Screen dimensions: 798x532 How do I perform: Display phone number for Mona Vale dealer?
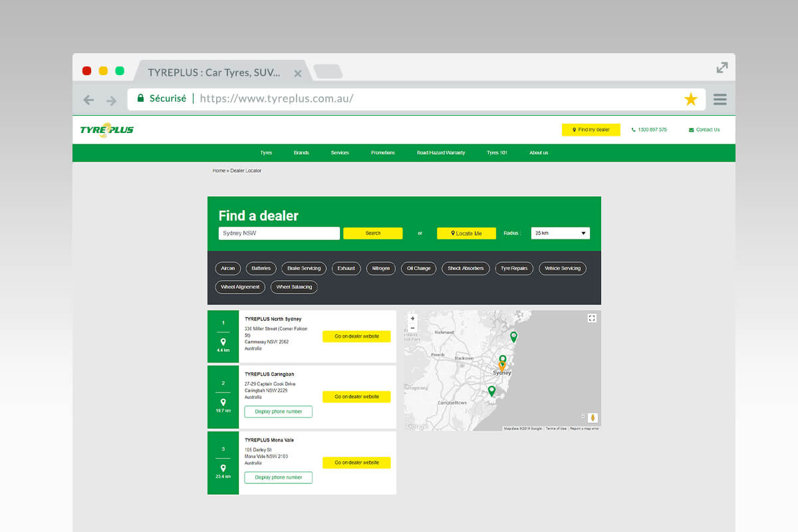click(x=279, y=477)
